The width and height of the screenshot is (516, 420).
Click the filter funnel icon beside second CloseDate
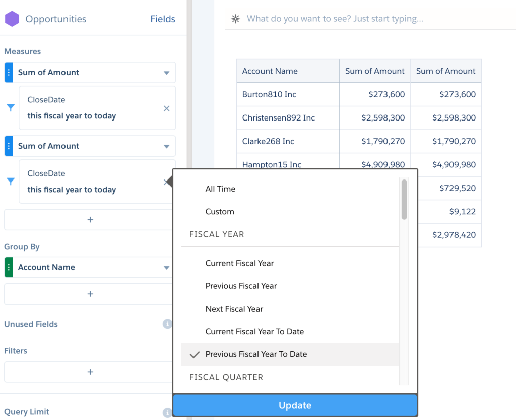click(x=11, y=182)
